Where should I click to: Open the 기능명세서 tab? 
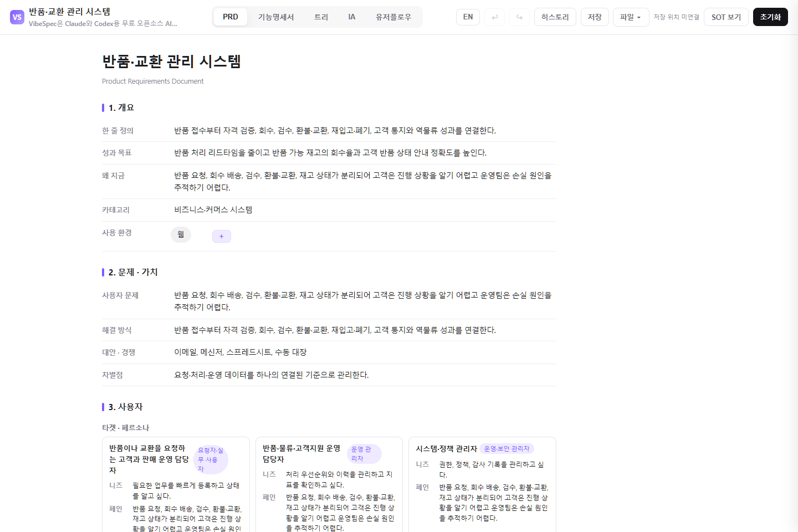point(276,17)
